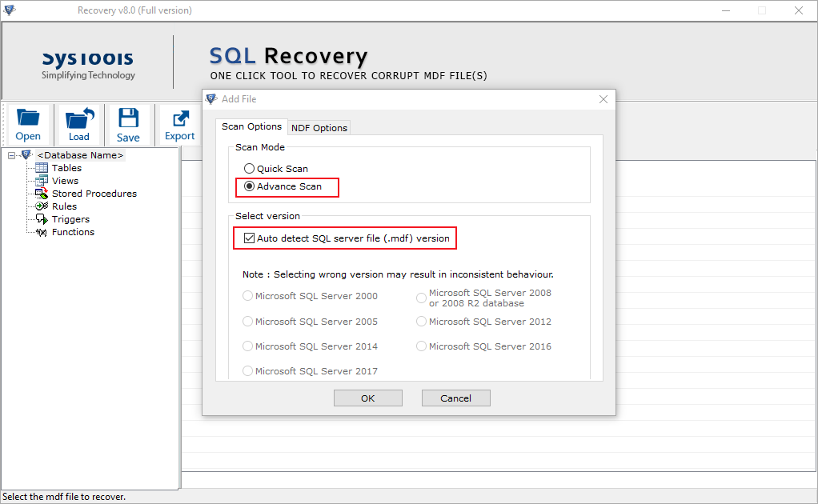The height and width of the screenshot is (504, 818).
Task: Select the Views icon in tree
Action: (41, 181)
